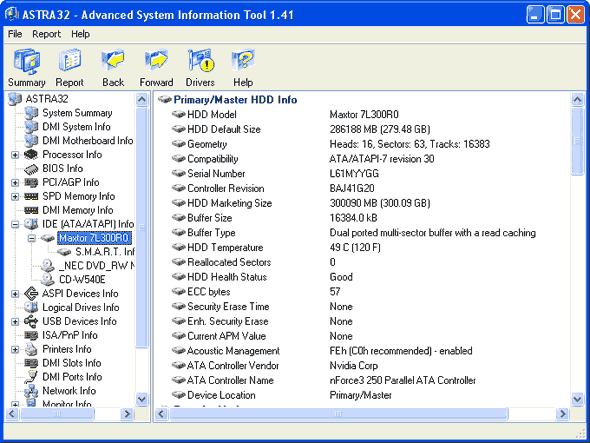The width and height of the screenshot is (590, 443).
Task: Click the tree panel scroll-right arrow
Action: tap(127, 414)
